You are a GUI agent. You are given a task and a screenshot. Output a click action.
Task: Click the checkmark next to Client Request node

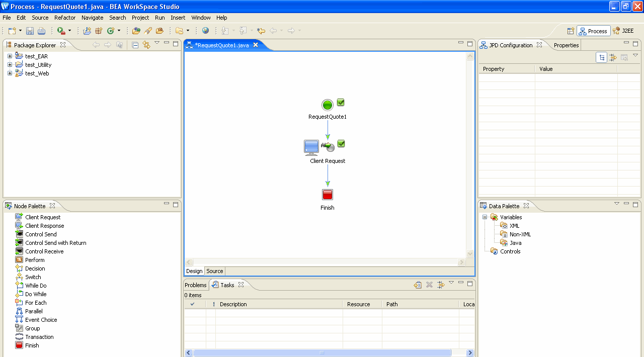(x=341, y=143)
